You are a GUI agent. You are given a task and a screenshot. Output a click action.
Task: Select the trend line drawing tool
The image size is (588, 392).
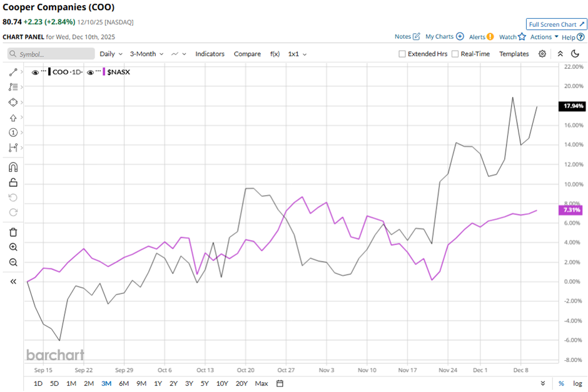point(13,73)
